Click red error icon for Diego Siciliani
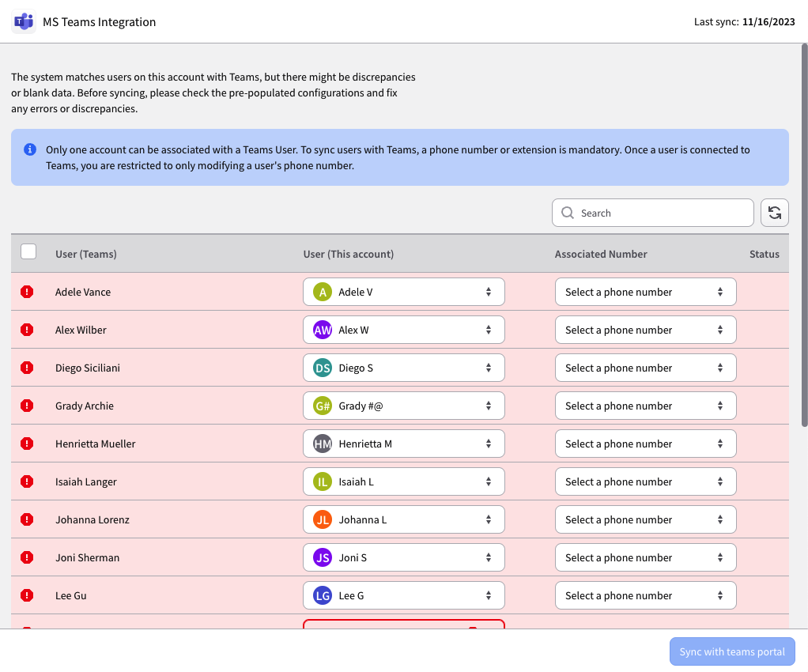 point(27,368)
